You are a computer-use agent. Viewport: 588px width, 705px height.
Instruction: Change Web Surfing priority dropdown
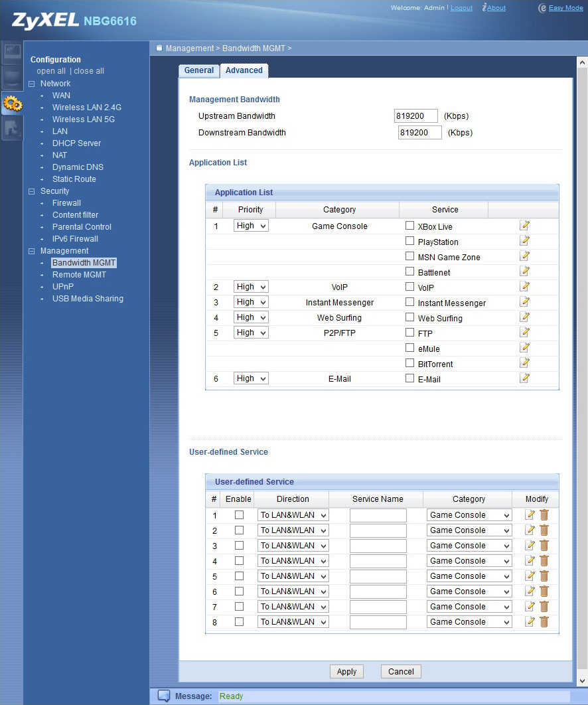[x=251, y=317]
